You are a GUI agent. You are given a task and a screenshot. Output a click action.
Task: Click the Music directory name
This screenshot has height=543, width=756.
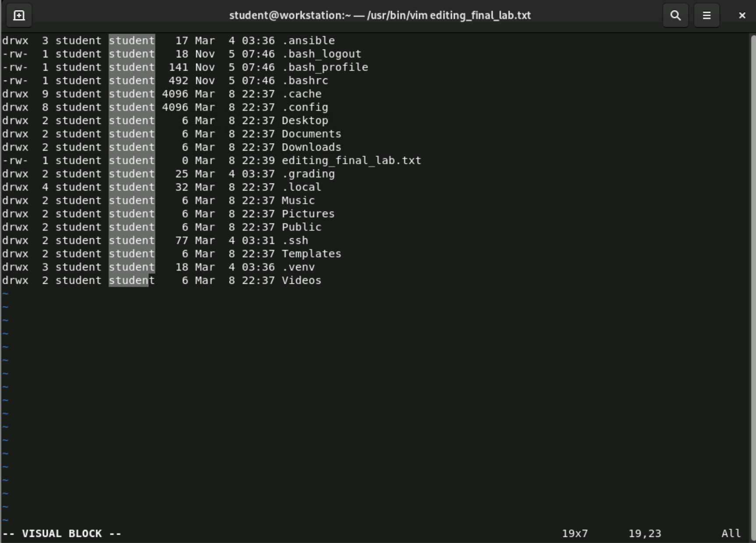tap(298, 201)
